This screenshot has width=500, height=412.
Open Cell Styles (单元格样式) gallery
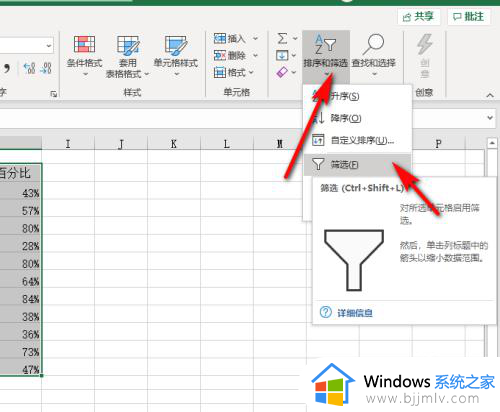point(176,56)
